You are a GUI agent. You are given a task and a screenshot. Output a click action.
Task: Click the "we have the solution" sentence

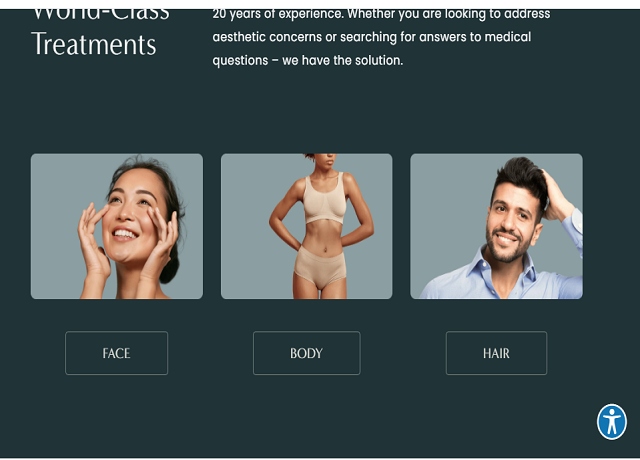point(342,60)
